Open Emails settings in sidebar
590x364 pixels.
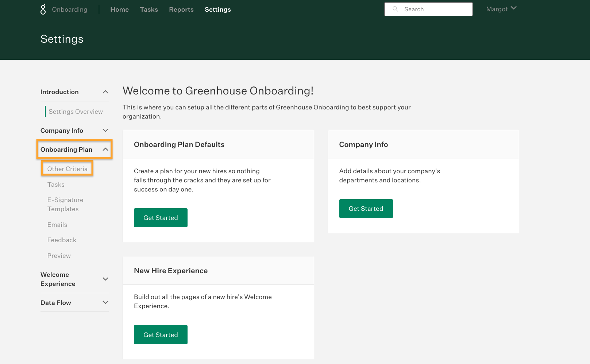pyautogui.click(x=57, y=225)
